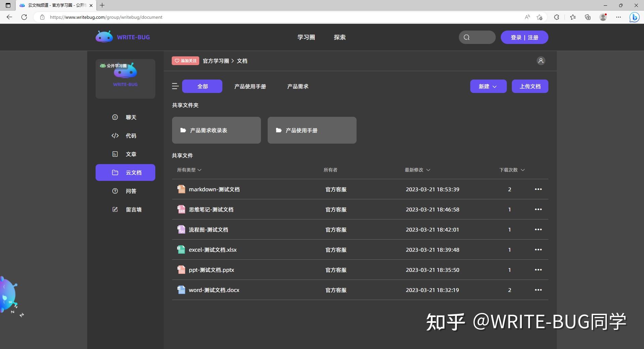The width and height of the screenshot is (644, 349).
Task: Click the WRITE-BUG robot logo
Action: 104,36
